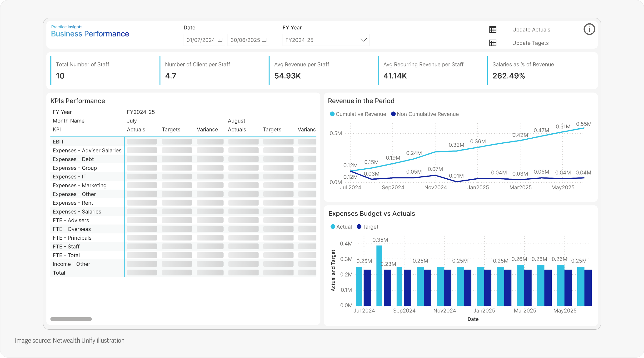Click Non Cumulative Revenue legend marker
The height and width of the screenshot is (358, 644).
[x=393, y=114]
